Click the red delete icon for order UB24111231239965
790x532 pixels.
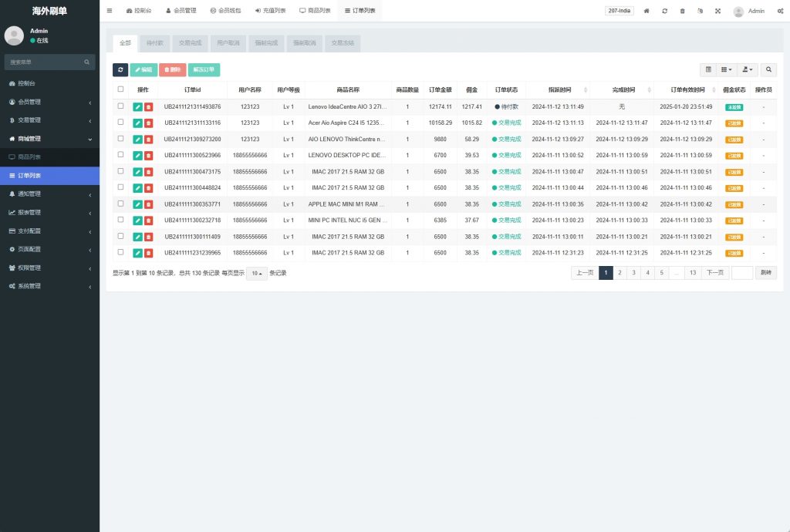tap(148, 252)
